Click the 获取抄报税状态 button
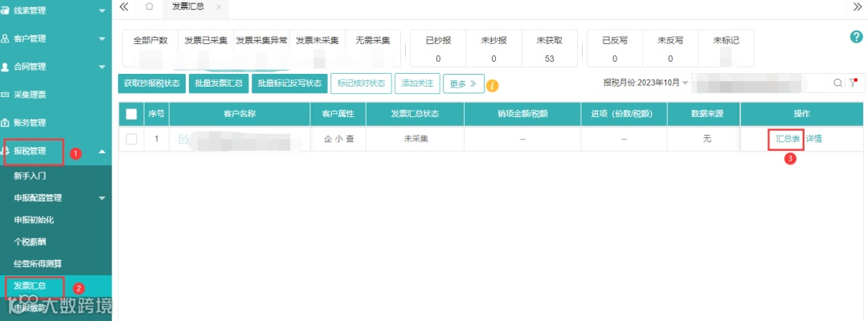 [x=152, y=83]
